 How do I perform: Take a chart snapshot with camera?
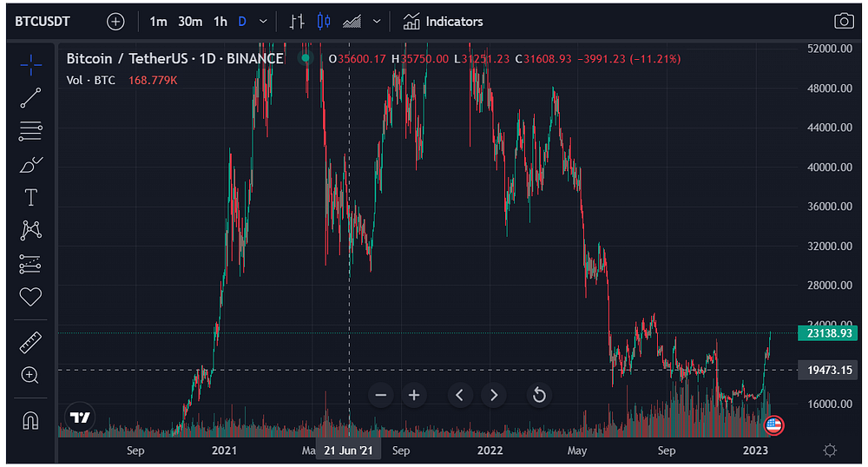pos(843,21)
